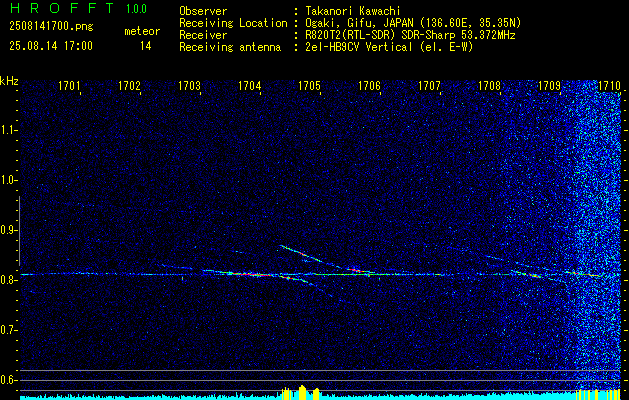Click the 0.9 kHz axis label
This screenshot has width=629, height=400.
[7, 230]
